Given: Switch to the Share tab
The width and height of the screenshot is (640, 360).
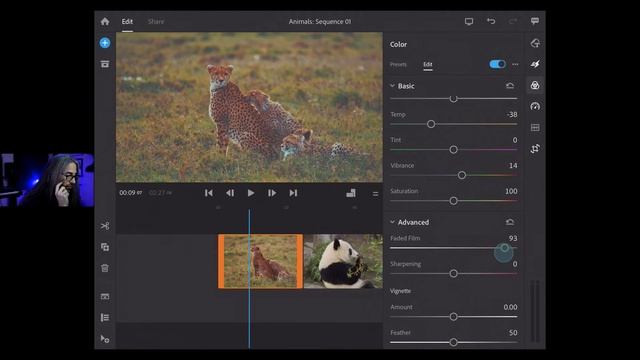Looking at the screenshot, I should click(156, 22).
